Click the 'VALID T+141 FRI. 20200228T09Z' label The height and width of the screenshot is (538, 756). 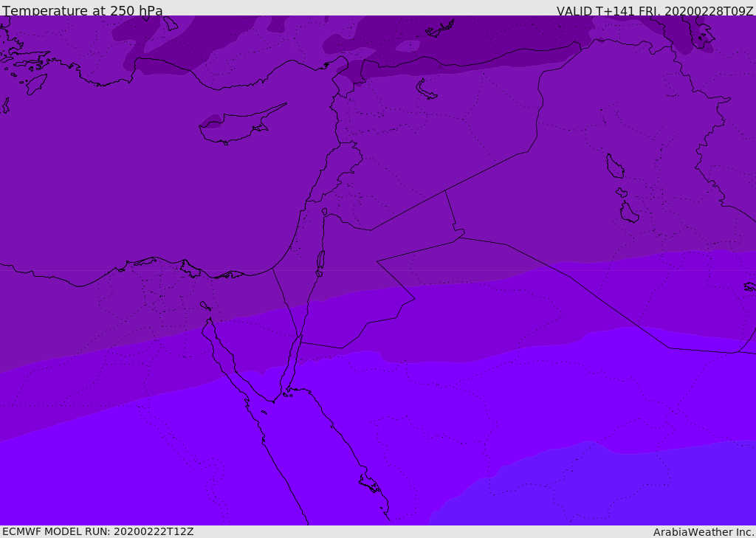pos(655,10)
